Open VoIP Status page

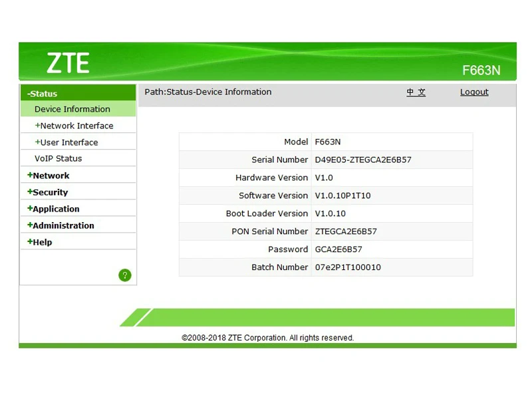[x=59, y=158]
